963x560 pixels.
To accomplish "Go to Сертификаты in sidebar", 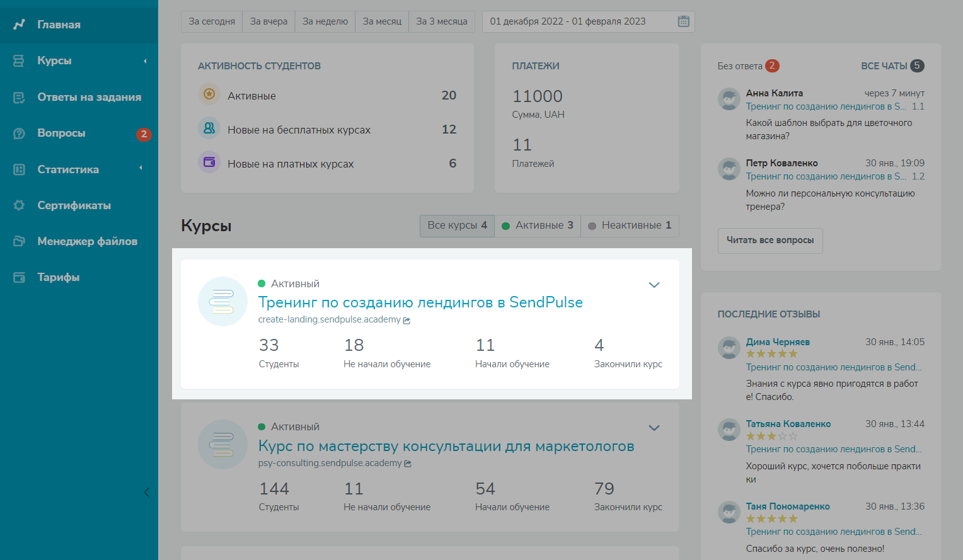I will 74,205.
